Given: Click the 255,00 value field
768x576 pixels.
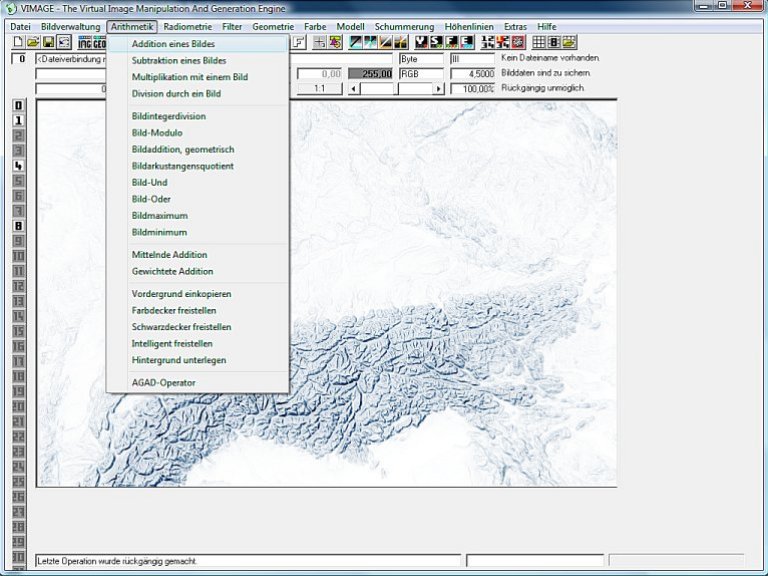Looking at the screenshot, I should click(x=370, y=74).
